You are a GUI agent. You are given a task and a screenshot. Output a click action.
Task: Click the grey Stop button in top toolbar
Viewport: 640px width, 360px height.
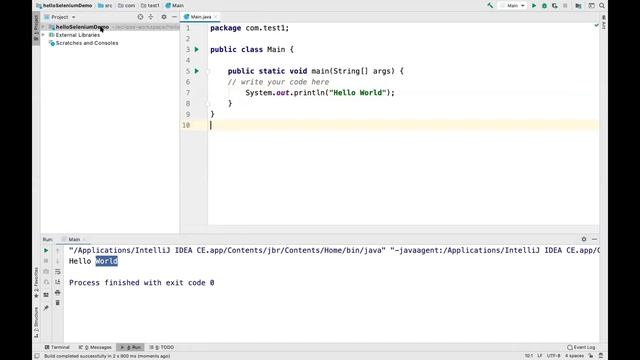coord(565,6)
